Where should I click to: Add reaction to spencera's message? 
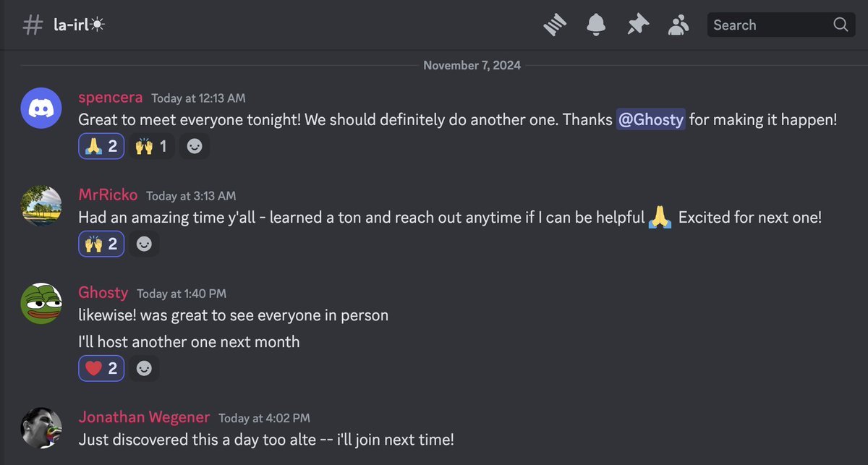(195, 147)
